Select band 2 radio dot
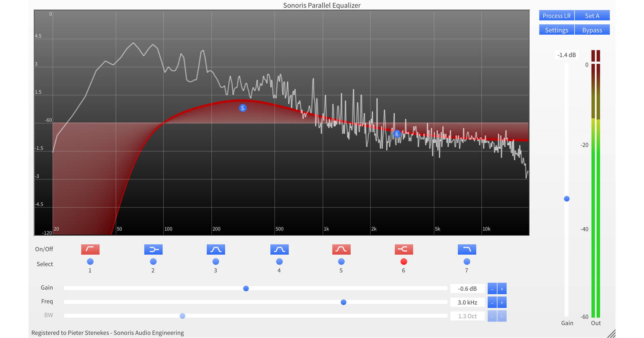644x338 pixels. [153, 261]
